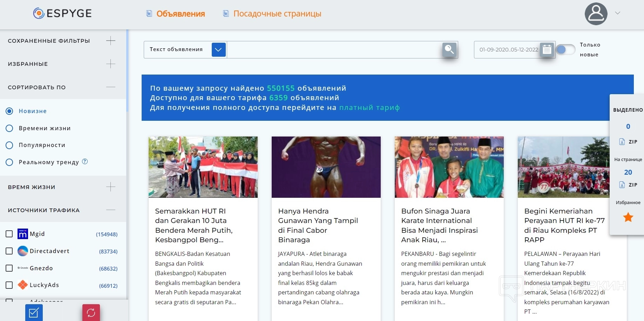Expand the account menu chevron
This screenshot has width=644, height=321.
coord(618,13)
